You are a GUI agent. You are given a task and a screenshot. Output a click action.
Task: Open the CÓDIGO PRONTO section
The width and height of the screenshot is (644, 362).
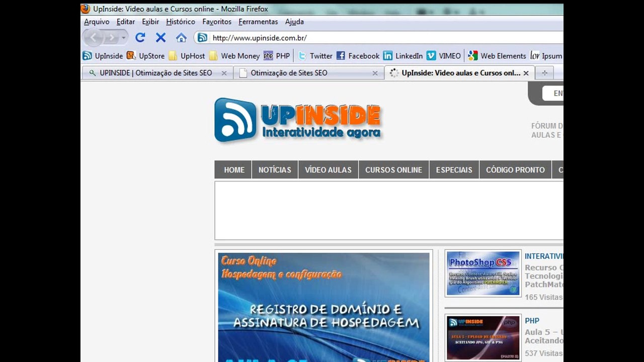[x=515, y=170]
